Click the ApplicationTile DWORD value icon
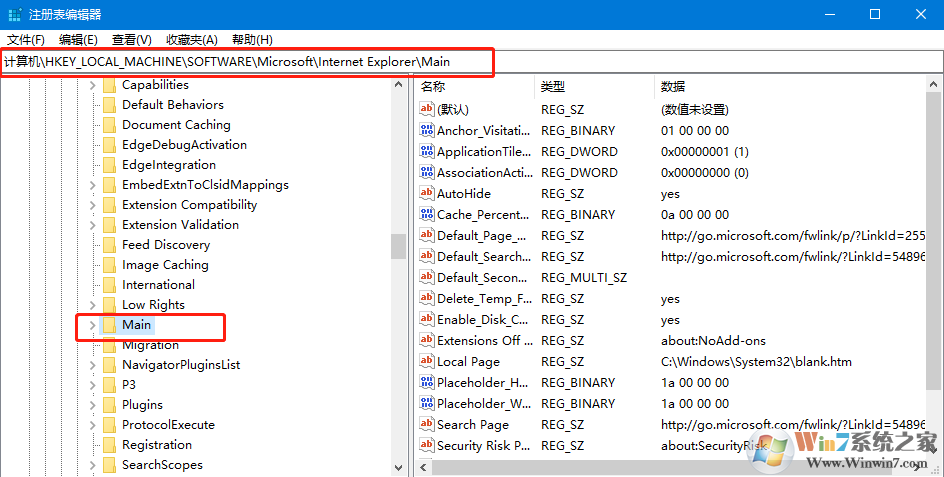 [x=427, y=152]
